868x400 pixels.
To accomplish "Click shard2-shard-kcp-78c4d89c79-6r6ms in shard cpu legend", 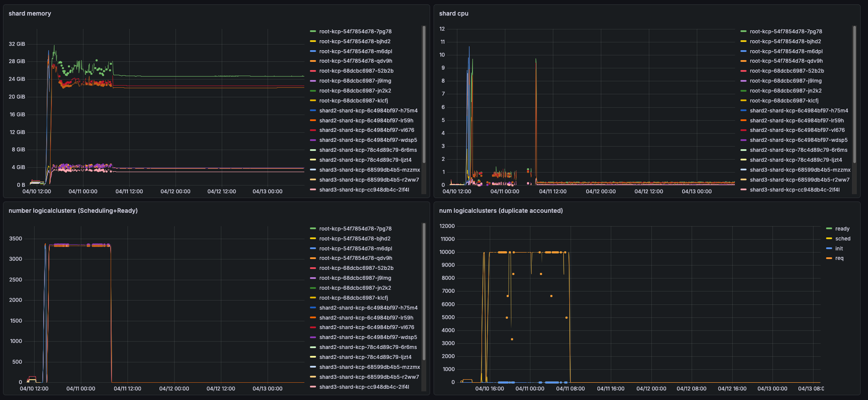I will (x=799, y=150).
